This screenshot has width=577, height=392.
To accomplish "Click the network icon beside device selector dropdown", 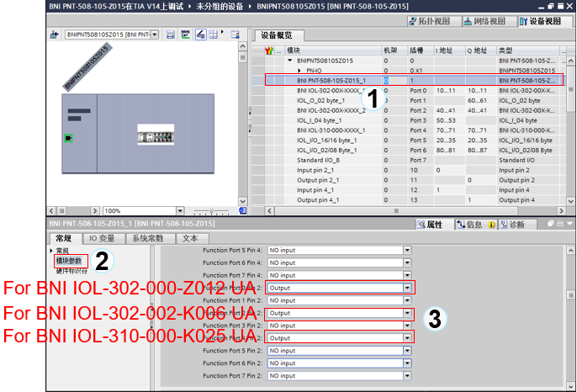I will tap(54, 34).
